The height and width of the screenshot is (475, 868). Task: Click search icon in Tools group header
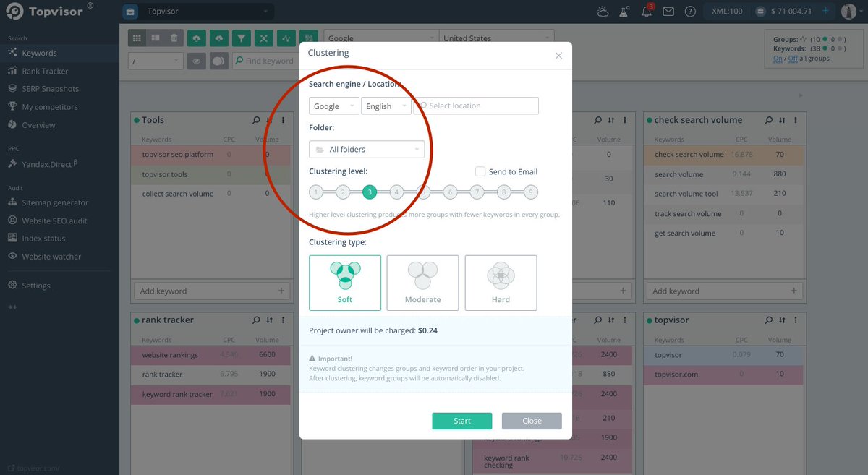tap(256, 120)
